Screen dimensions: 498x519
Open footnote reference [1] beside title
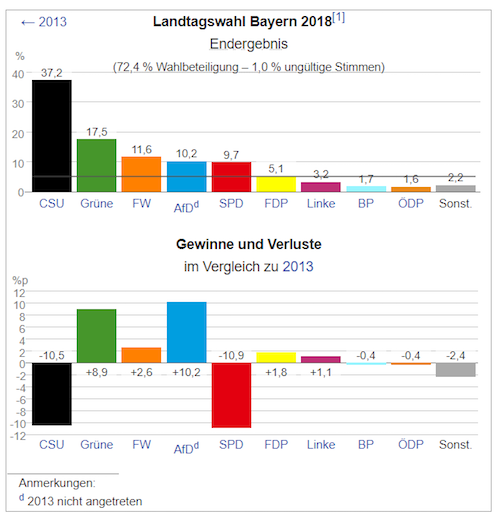point(339,17)
